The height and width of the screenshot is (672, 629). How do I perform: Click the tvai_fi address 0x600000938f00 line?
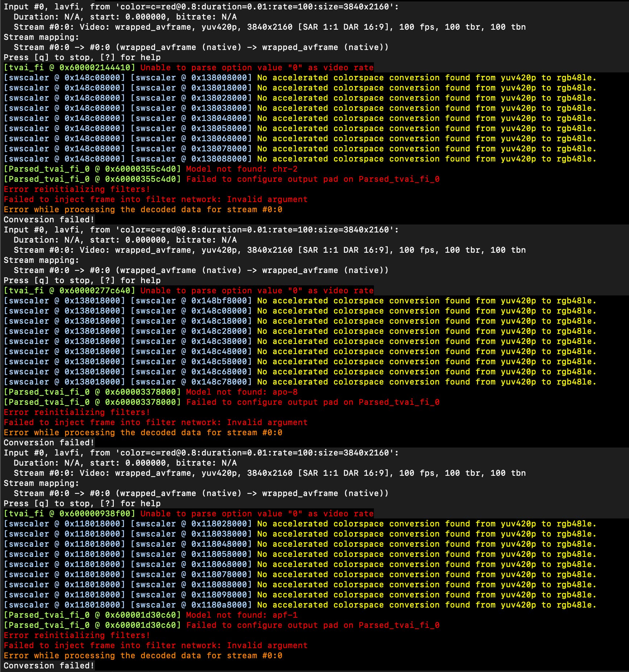pyautogui.click(x=69, y=513)
